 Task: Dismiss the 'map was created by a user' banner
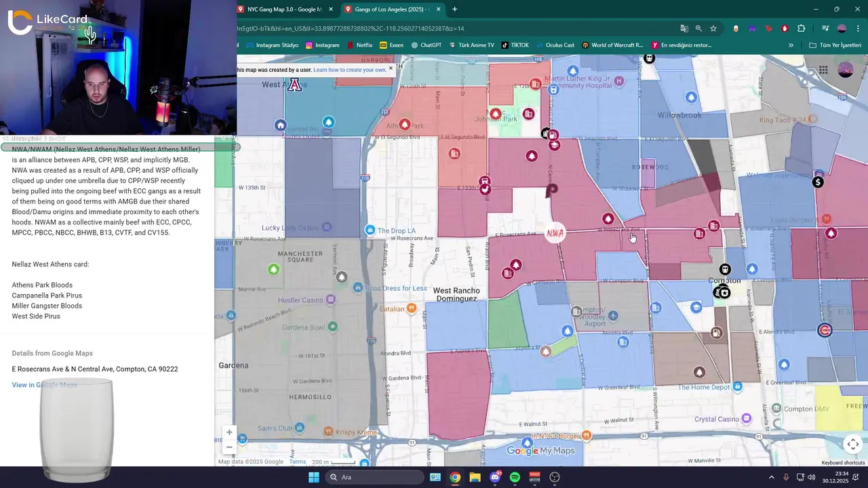(391, 68)
